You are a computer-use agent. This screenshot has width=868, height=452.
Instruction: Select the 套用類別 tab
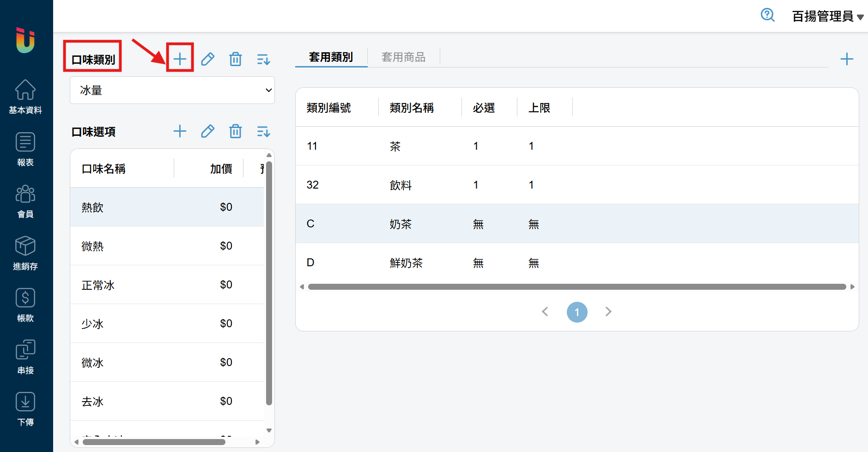pyautogui.click(x=331, y=57)
